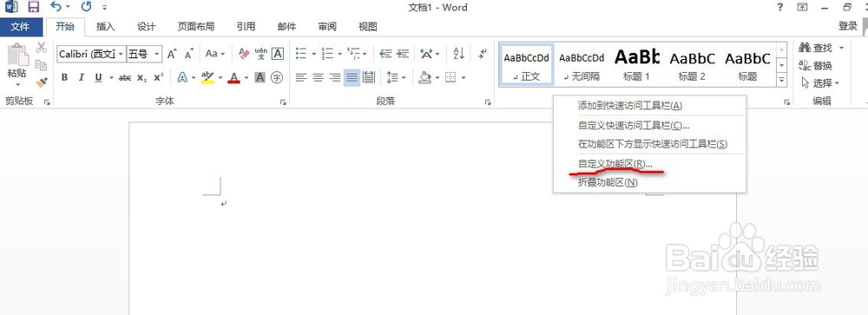Click the Text Effects (glowing A) icon
868x315 pixels.
pyautogui.click(x=182, y=77)
